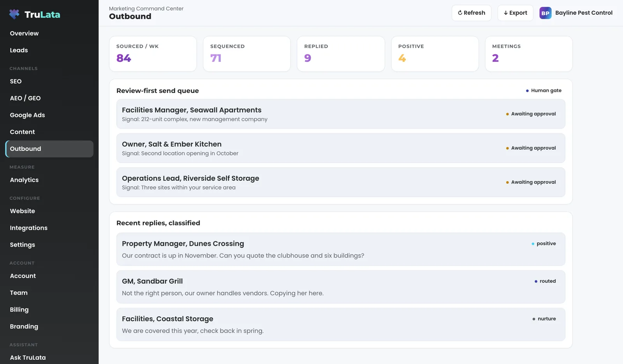Open GM, Sandbar Grill reply
The image size is (623, 364).
pos(341,287)
